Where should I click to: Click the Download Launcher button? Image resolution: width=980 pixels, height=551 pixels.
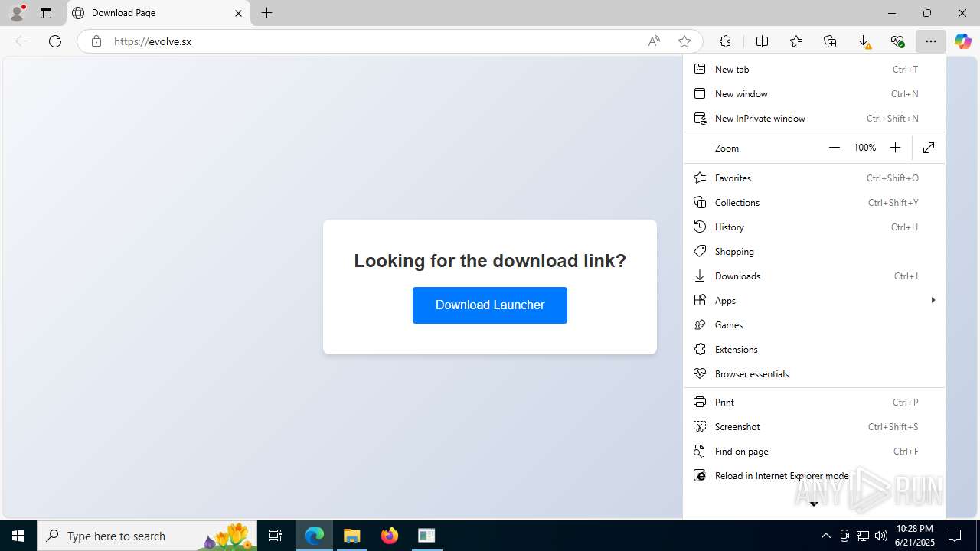click(490, 305)
